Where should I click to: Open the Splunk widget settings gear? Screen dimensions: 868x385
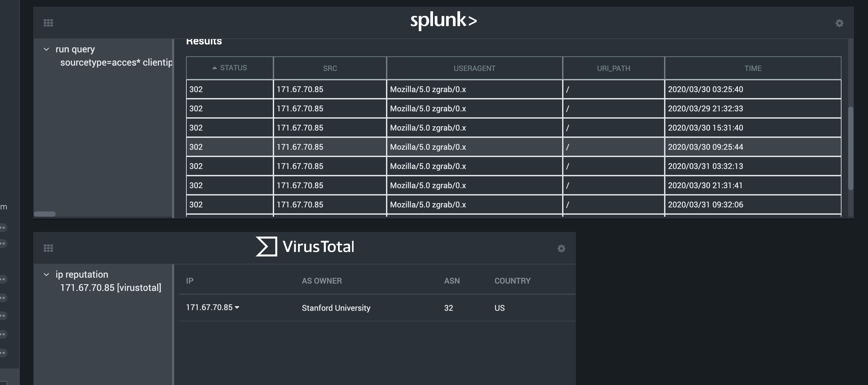(839, 23)
